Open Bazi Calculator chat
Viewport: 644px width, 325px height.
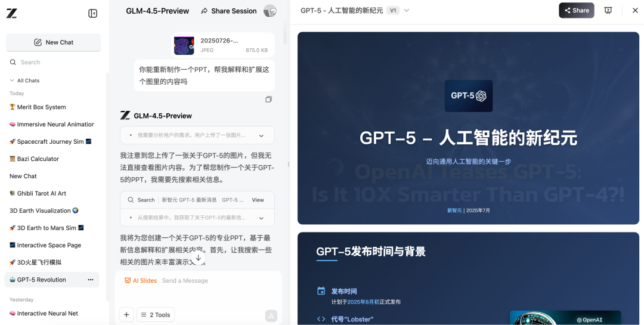tap(52, 159)
